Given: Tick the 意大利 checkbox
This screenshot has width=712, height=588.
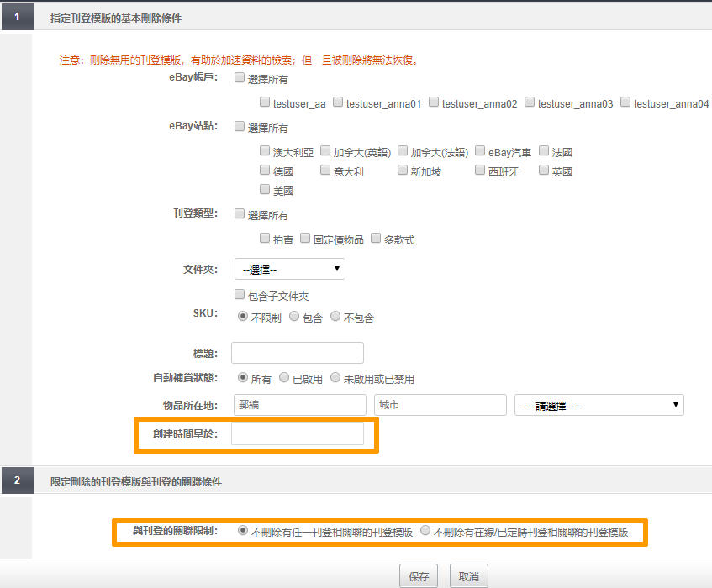Looking at the screenshot, I should coord(325,170).
